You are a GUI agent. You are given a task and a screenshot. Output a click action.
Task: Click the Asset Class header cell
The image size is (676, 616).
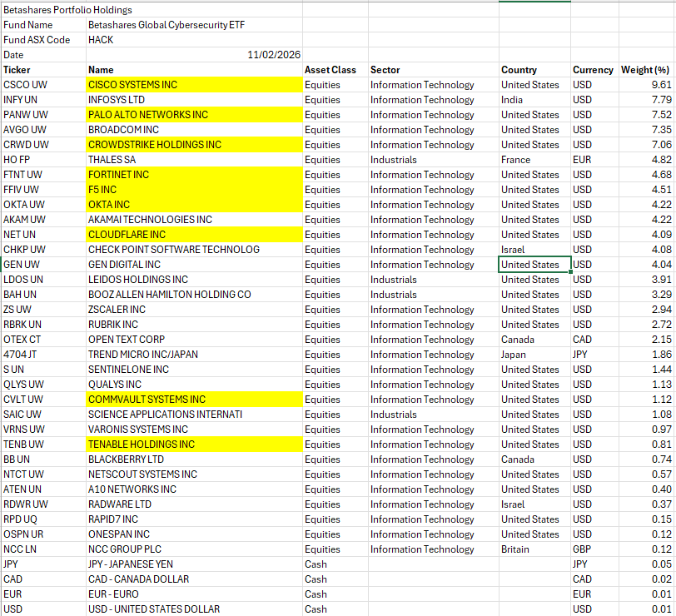[x=335, y=70]
